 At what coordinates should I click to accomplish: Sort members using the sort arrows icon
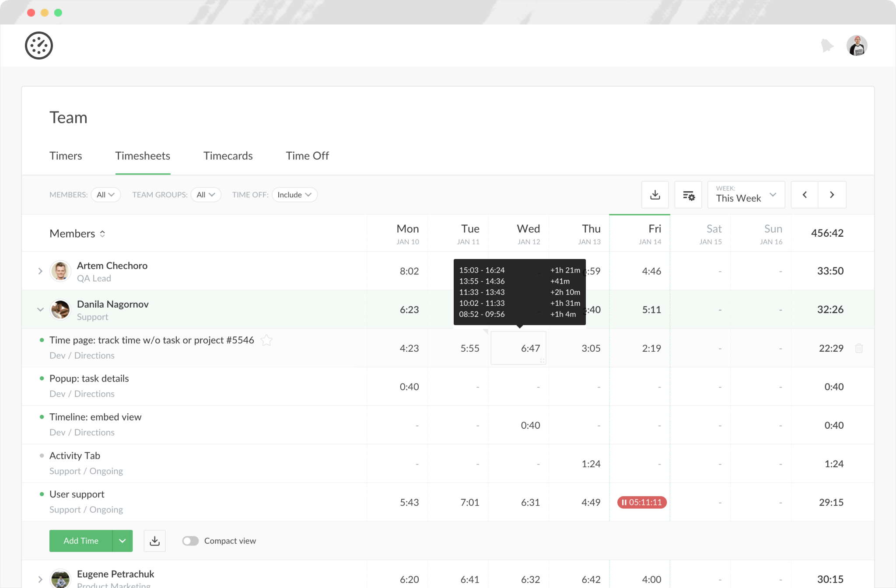tap(103, 233)
